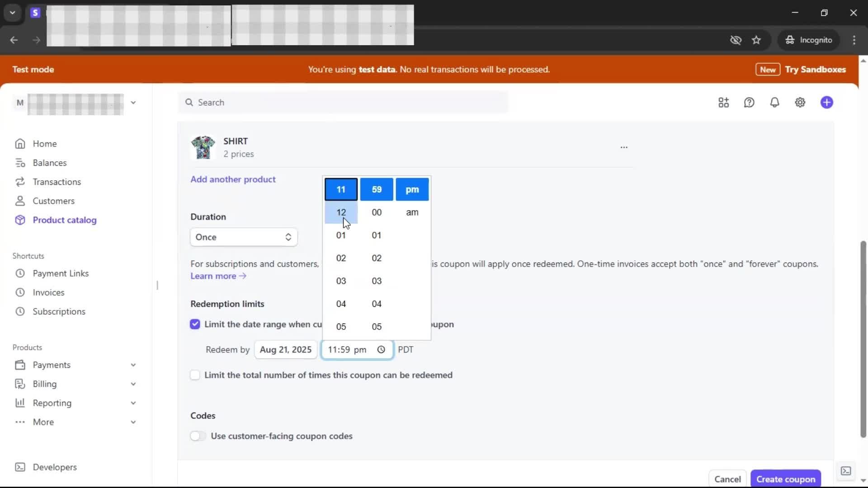Bookmark page with star icon
The image size is (868, 488).
[756, 40]
